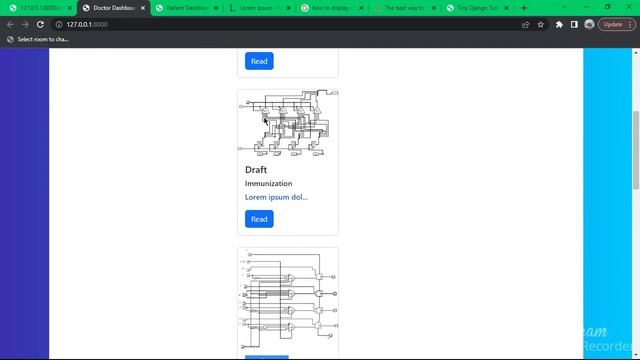
Task: Close the Lorem Ipsum tab
Action: [289, 8]
